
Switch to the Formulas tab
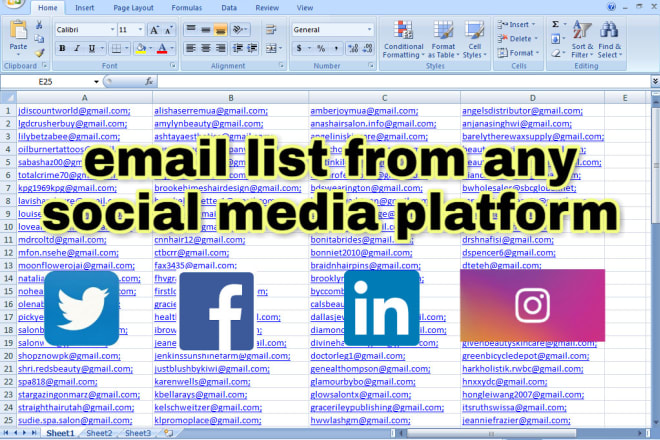click(x=186, y=8)
